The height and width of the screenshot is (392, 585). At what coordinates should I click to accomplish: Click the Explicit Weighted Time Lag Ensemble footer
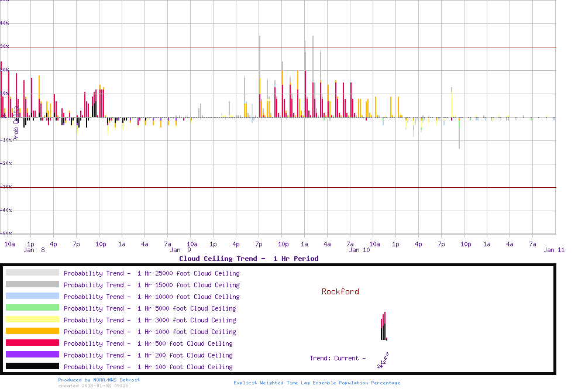317,383
